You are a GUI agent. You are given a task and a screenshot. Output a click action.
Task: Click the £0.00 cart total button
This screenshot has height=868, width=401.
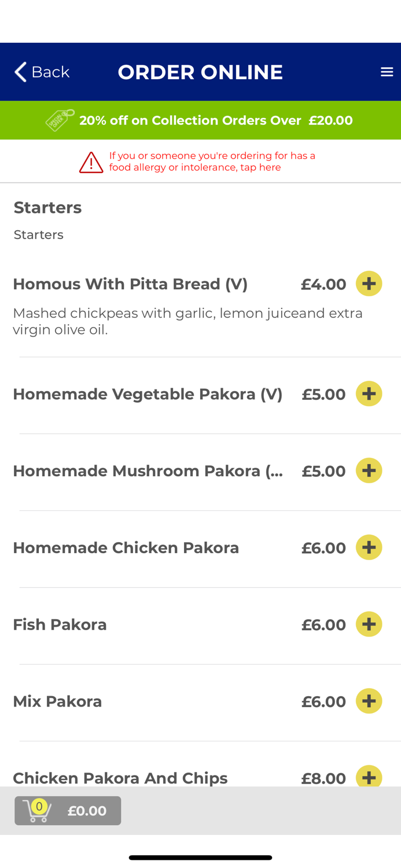[87, 811]
